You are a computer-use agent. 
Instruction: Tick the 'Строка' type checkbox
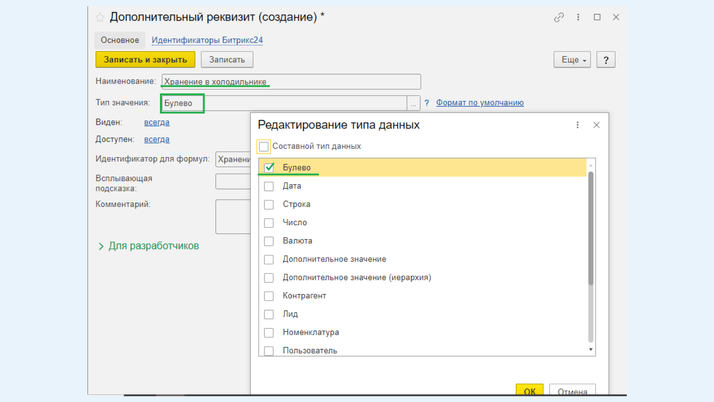[269, 205]
